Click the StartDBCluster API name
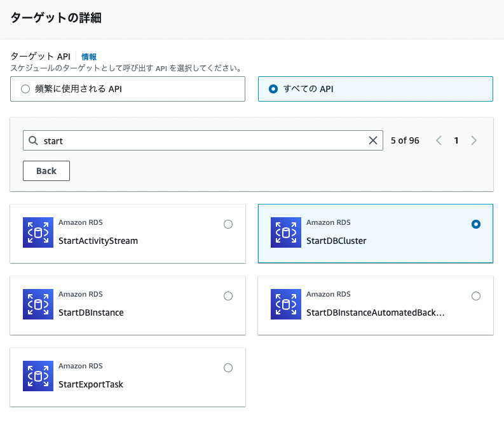This screenshot has height=430, width=504. (336, 241)
